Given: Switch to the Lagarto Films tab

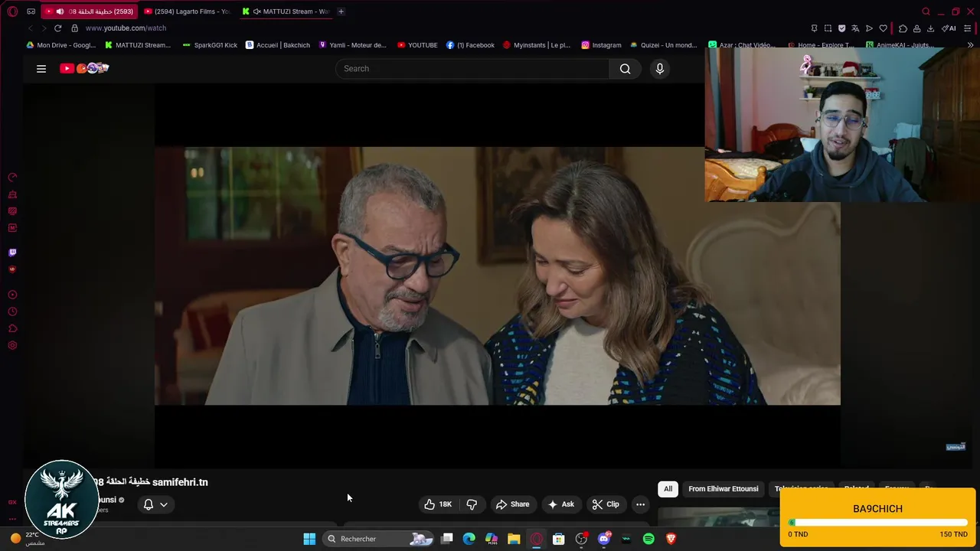Looking at the screenshot, I should 187,11.
